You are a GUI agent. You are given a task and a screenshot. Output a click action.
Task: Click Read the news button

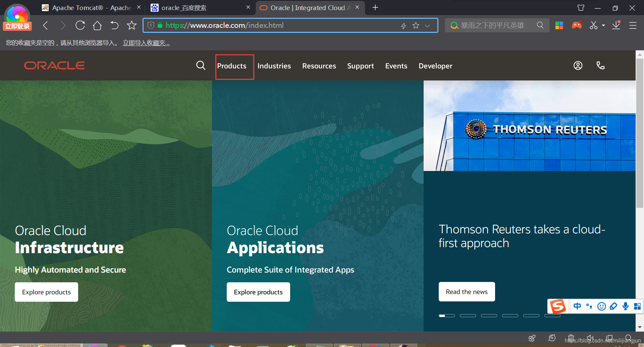467,292
